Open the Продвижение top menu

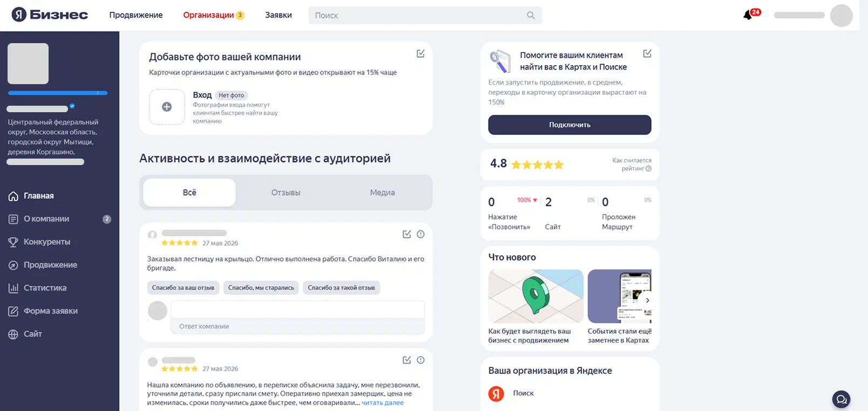(136, 15)
